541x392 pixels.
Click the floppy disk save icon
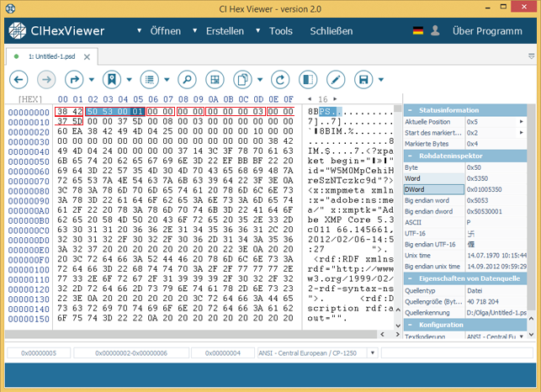click(363, 80)
